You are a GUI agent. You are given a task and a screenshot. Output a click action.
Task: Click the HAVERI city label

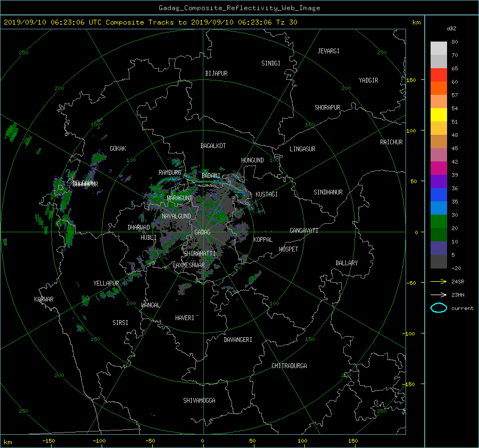pyautogui.click(x=185, y=318)
